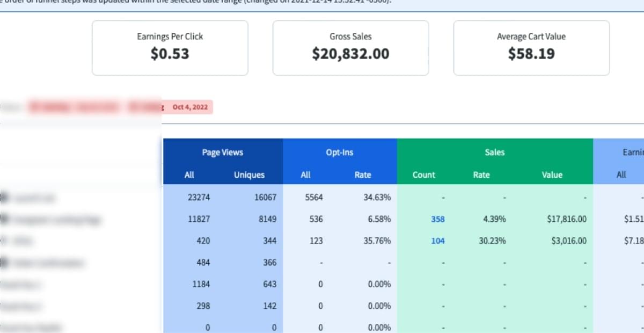Select the Average Cart Value card title
Screen dimensions: 644x333
[x=531, y=37]
